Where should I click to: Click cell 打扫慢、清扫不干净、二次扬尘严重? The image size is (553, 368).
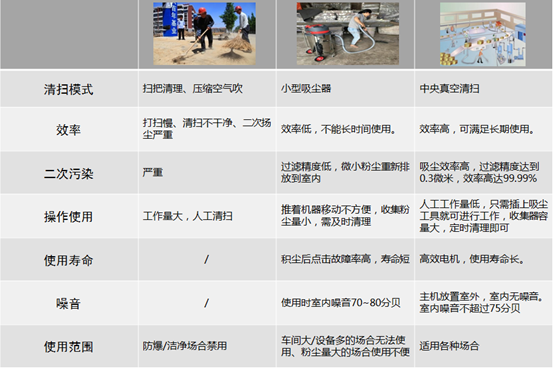click(207, 129)
